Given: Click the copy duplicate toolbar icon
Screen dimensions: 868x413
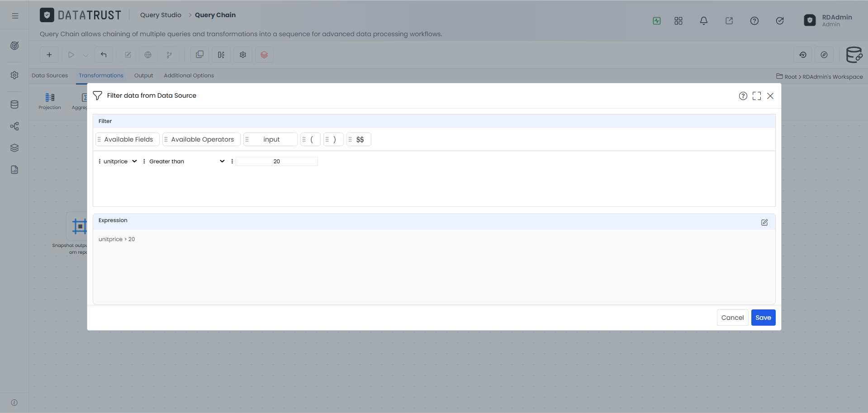Looking at the screenshot, I should pyautogui.click(x=199, y=55).
